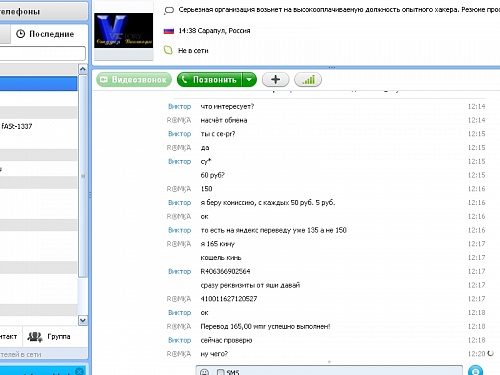Switch to the Последние tab
This screenshot has width=500, height=375.
click(45, 34)
